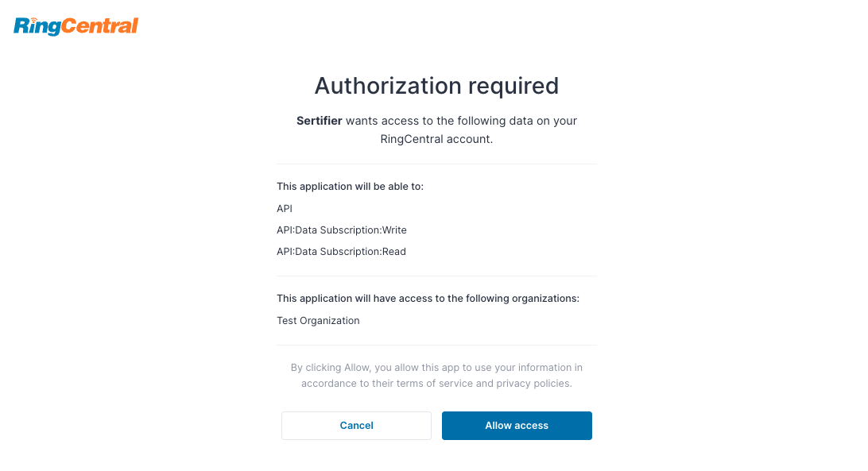The width and height of the screenshot is (868, 471).
Task: Click the bold Sertifier app name
Action: (320, 121)
